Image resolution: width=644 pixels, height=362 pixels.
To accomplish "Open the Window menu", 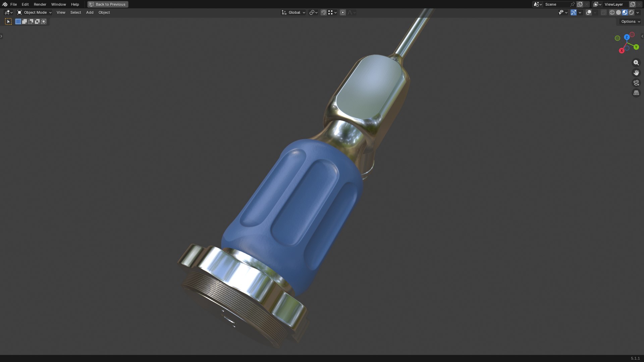I will click(x=58, y=4).
